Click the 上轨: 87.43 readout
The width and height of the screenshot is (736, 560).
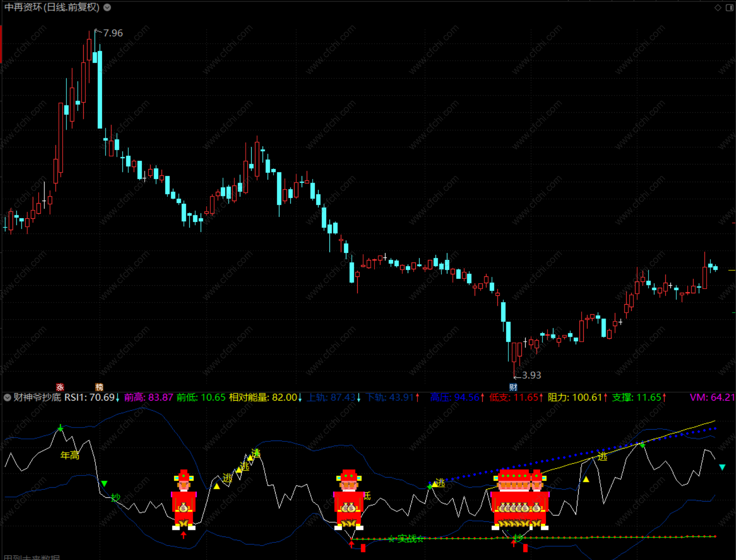coord(332,397)
